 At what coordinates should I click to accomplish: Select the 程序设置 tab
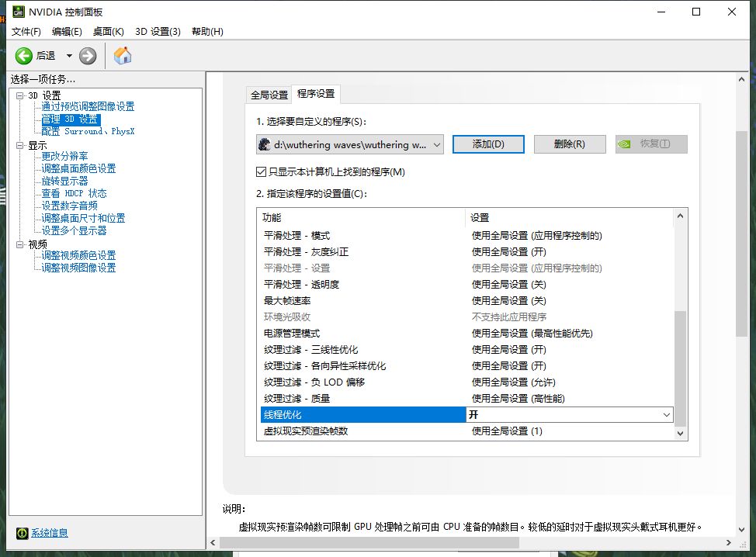tap(316, 93)
